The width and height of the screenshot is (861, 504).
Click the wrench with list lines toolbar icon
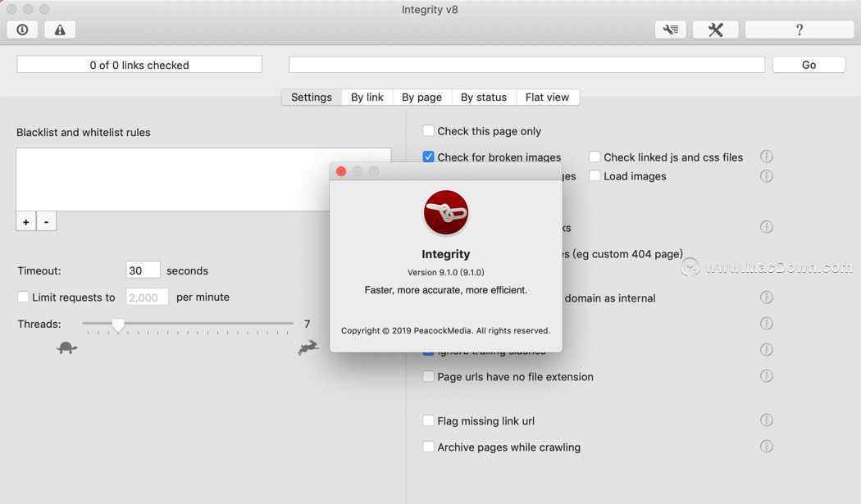671,30
